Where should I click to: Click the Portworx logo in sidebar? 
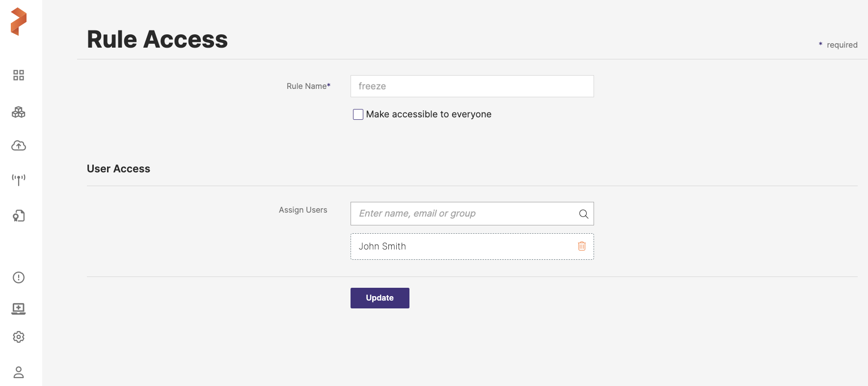19,22
